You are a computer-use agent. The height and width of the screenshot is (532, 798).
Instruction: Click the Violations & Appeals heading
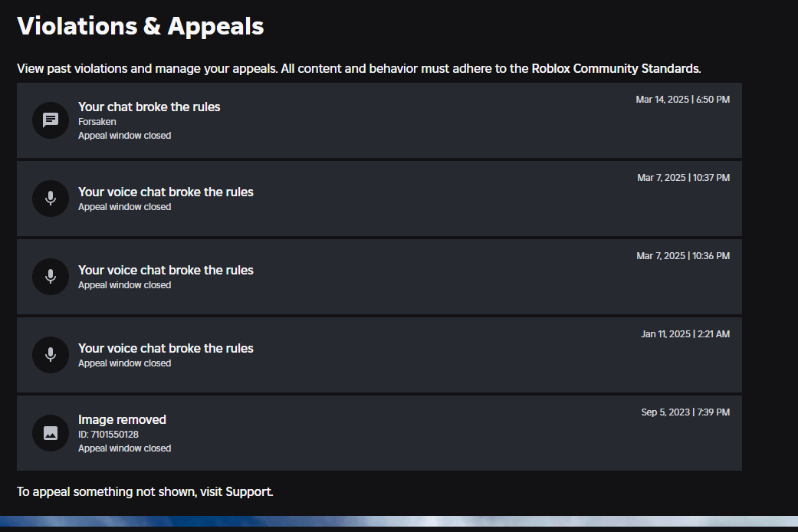coord(140,26)
